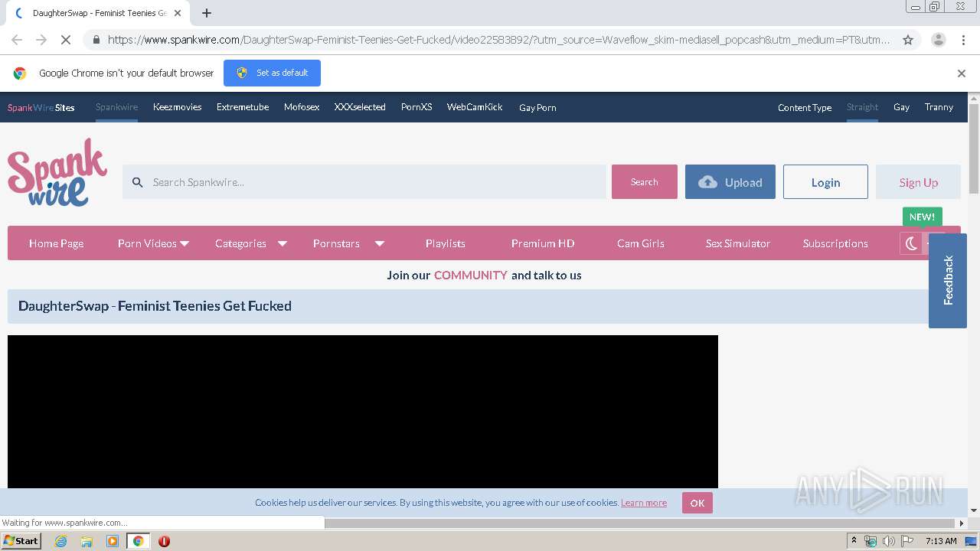Switch content type to Gay
This screenshot has width=980, height=551.
tap(901, 107)
